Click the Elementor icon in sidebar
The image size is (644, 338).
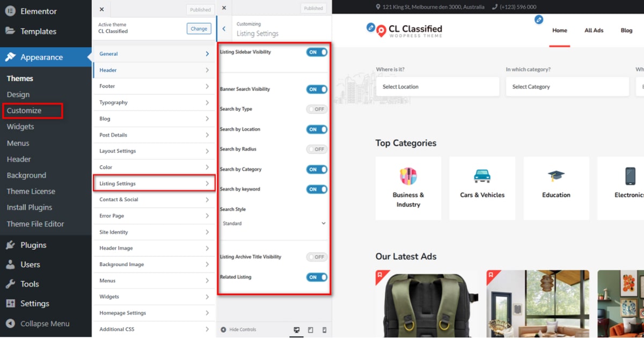click(x=10, y=11)
